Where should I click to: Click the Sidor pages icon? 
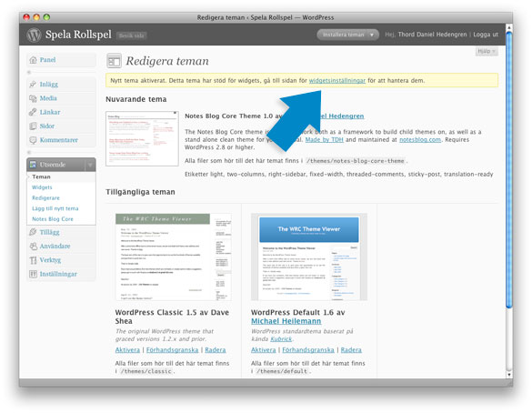[33, 126]
